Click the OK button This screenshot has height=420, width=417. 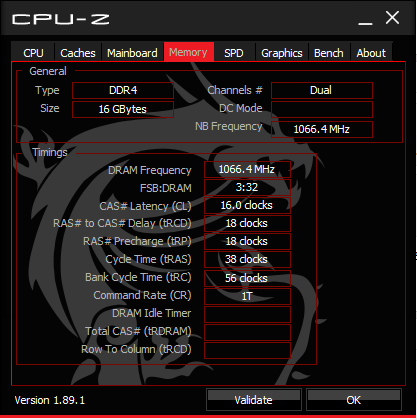tap(354, 399)
